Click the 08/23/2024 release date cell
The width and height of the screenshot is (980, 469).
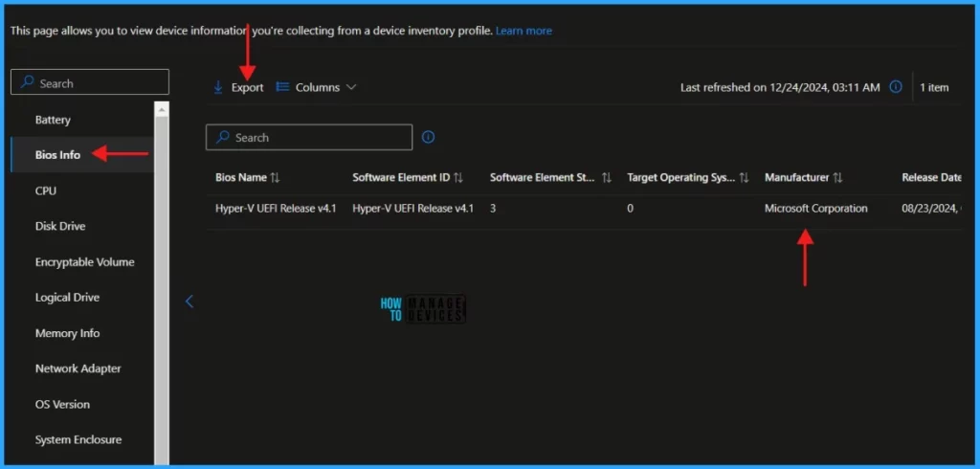931,209
